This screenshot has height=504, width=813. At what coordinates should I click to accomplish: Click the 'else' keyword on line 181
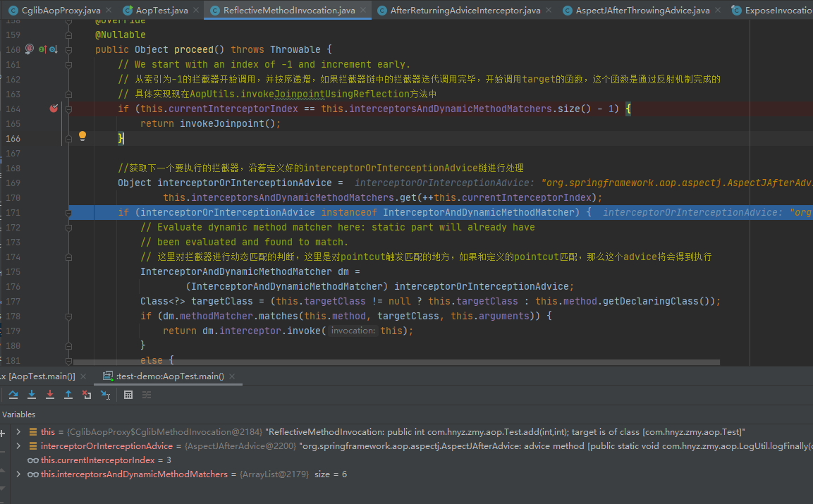click(x=152, y=360)
